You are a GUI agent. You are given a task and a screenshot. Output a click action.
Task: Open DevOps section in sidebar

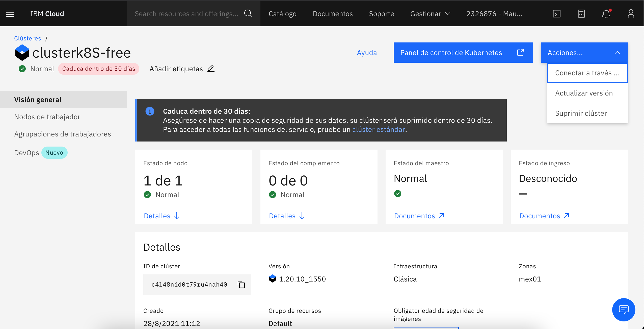pos(26,153)
